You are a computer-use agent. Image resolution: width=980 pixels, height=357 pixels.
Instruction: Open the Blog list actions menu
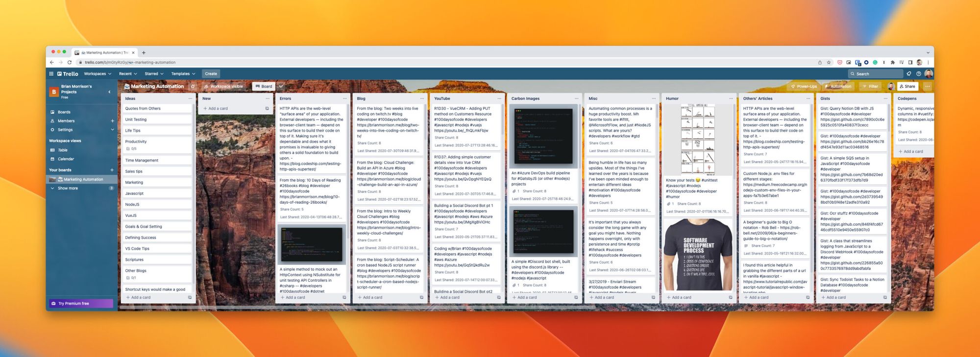[422, 98]
